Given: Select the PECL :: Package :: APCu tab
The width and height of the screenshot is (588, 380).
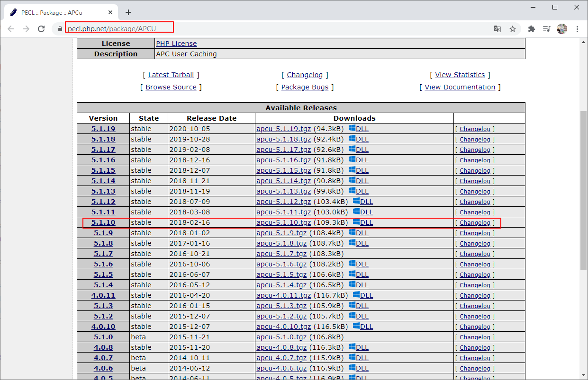Looking at the screenshot, I should point(62,12).
